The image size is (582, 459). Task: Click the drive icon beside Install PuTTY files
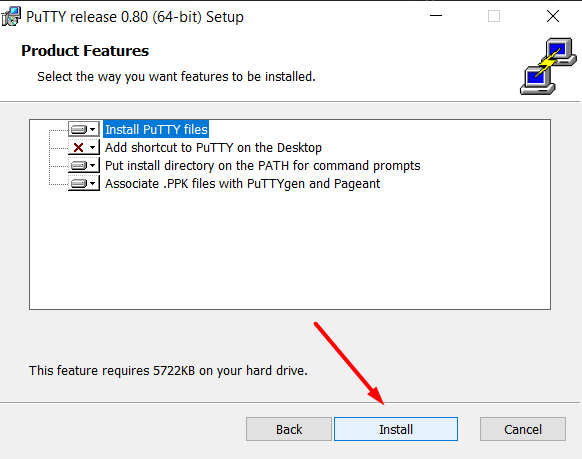tap(79, 129)
